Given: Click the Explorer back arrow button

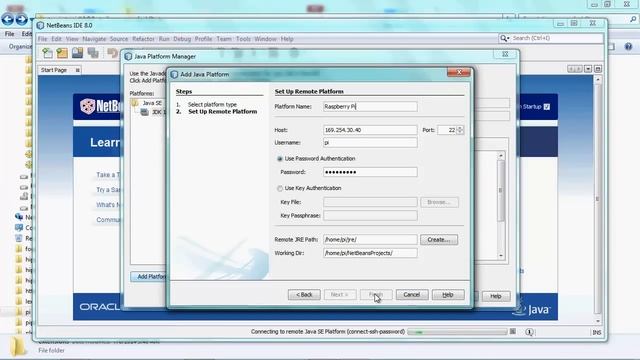Looking at the screenshot, I should [x=8, y=19].
